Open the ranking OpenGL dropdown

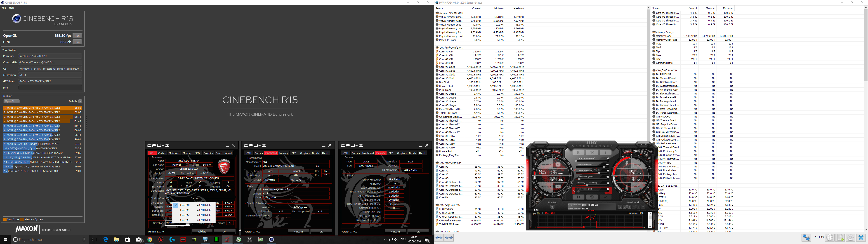coord(12,101)
